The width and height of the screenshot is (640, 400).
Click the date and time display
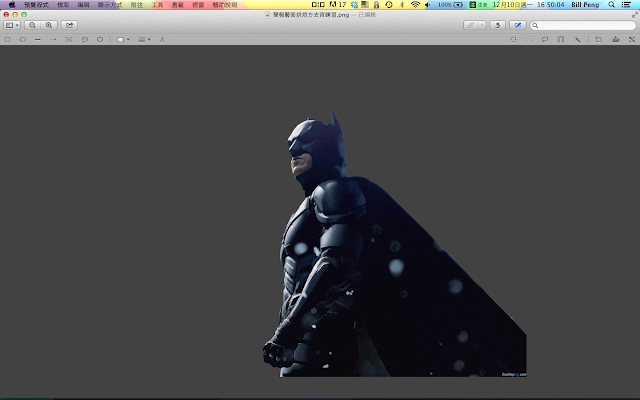pos(529,5)
